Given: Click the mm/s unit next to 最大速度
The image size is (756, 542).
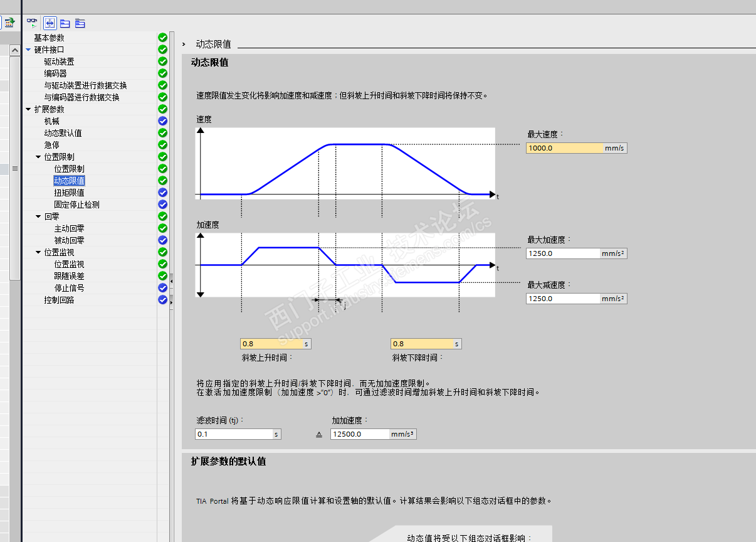Looking at the screenshot, I should (615, 148).
